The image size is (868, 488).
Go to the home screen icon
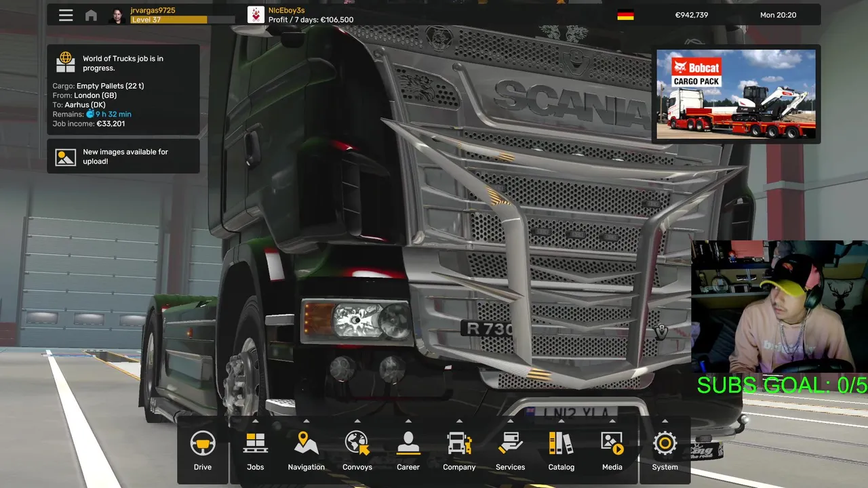pyautogui.click(x=91, y=15)
